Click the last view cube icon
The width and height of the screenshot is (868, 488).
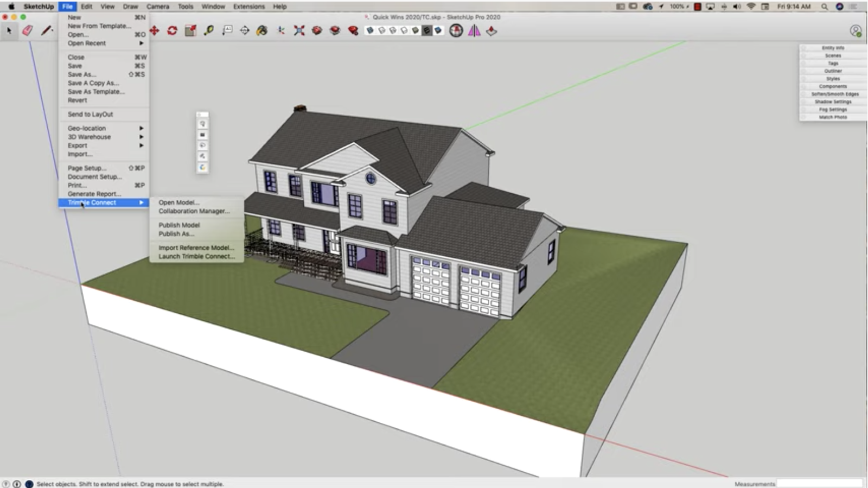pyautogui.click(x=438, y=31)
